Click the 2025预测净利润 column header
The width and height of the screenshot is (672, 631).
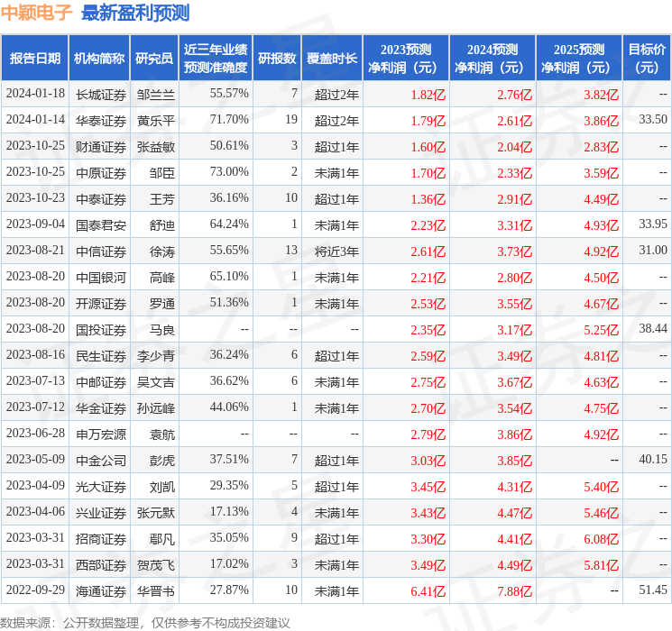click(579, 58)
